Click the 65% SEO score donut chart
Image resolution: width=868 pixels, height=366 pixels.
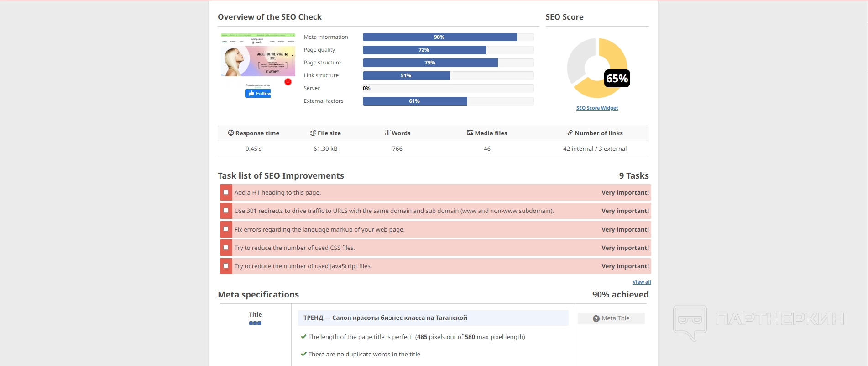[x=597, y=68]
